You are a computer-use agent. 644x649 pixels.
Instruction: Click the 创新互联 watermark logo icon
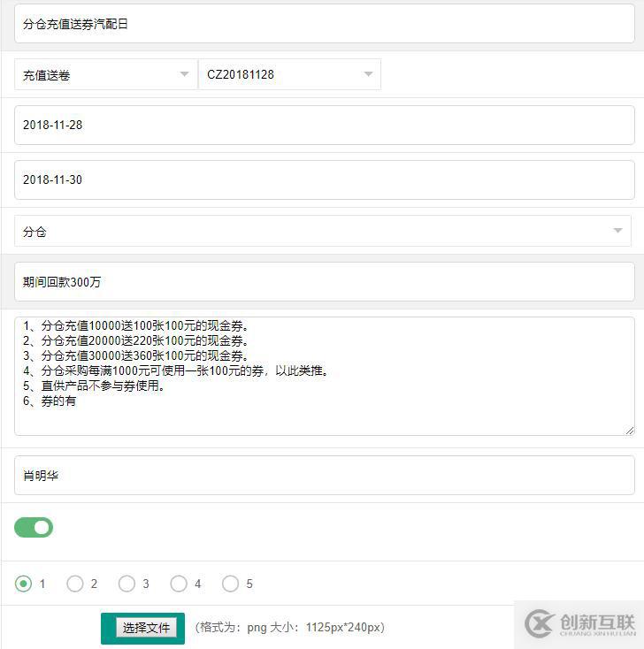point(539,623)
